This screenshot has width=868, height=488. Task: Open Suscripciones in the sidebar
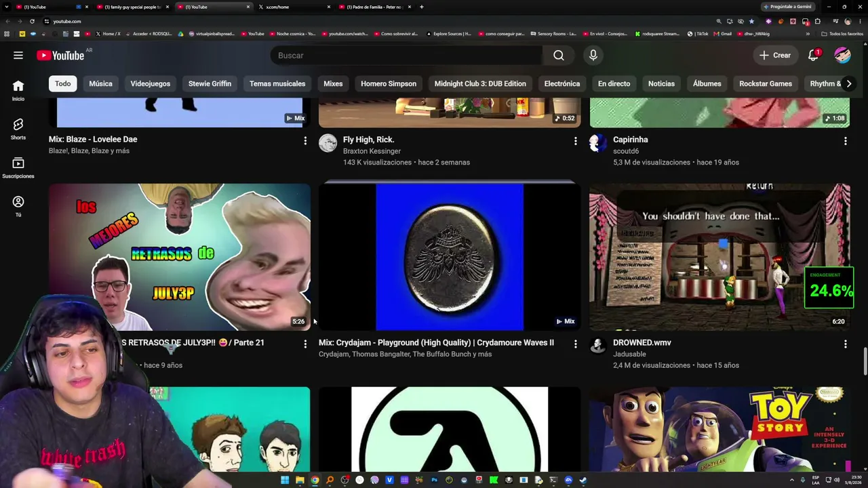pyautogui.click(x=18, y=167)
